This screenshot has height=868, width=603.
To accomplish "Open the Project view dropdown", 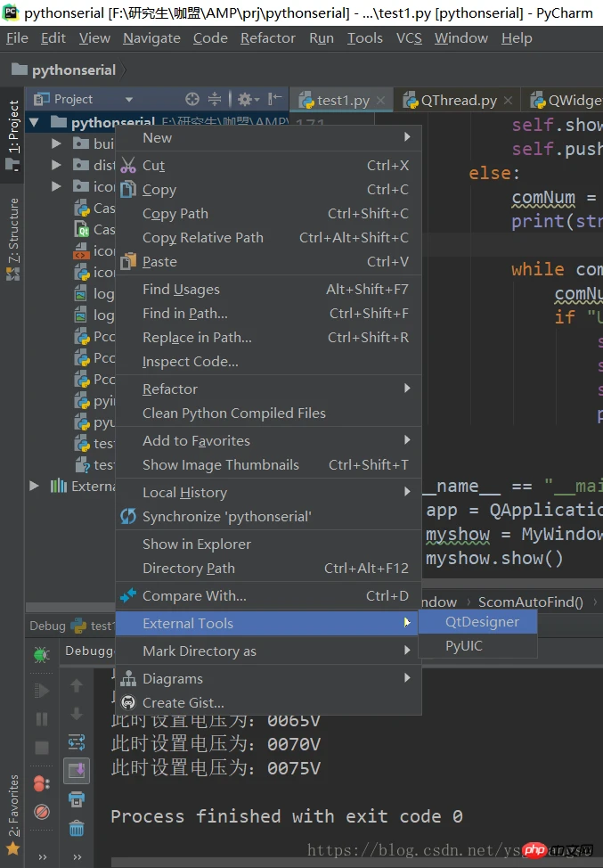I will pos(129,100).
